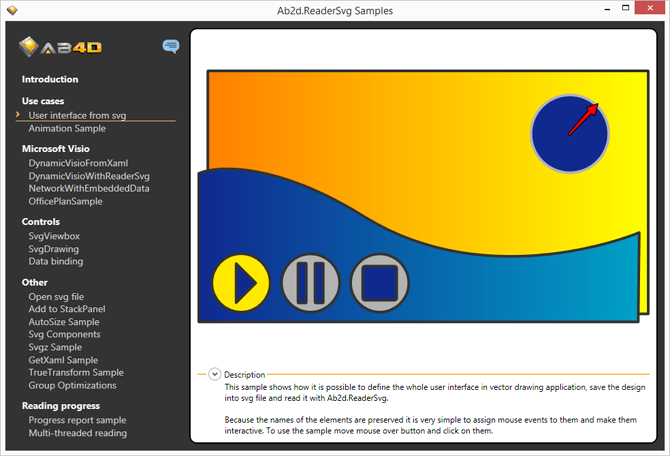Select the OfficePlanSample item
The width and height of the screenshot is (670, 456).
[65, 201]
